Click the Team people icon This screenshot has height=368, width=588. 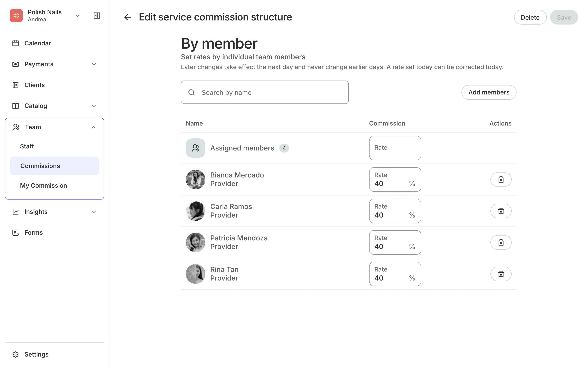16,127
